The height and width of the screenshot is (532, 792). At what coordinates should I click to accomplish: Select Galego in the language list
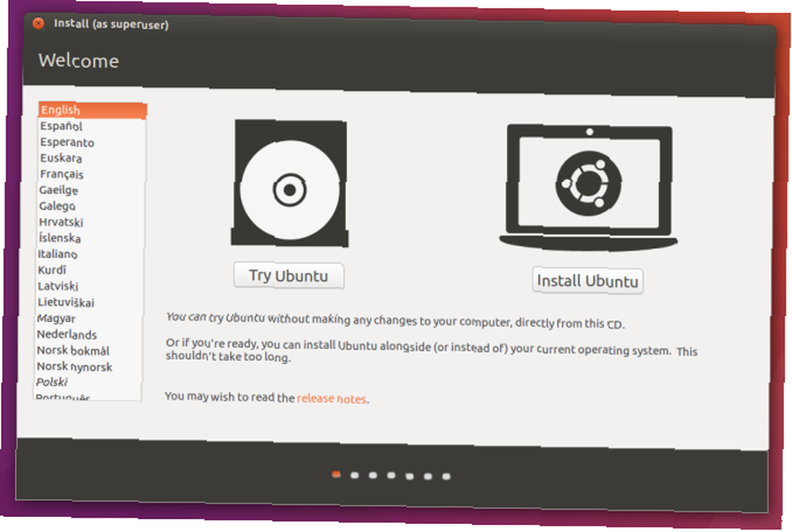tap(91, 206)
